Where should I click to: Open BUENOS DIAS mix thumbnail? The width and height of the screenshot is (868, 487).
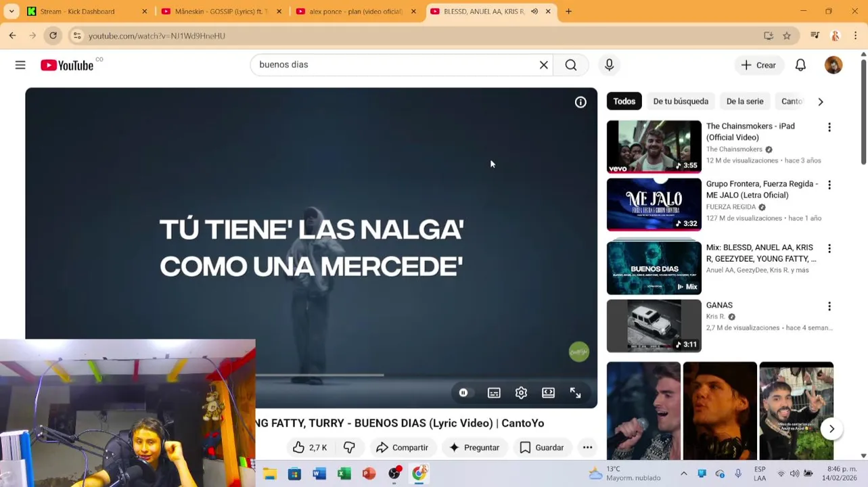(654, 268)
